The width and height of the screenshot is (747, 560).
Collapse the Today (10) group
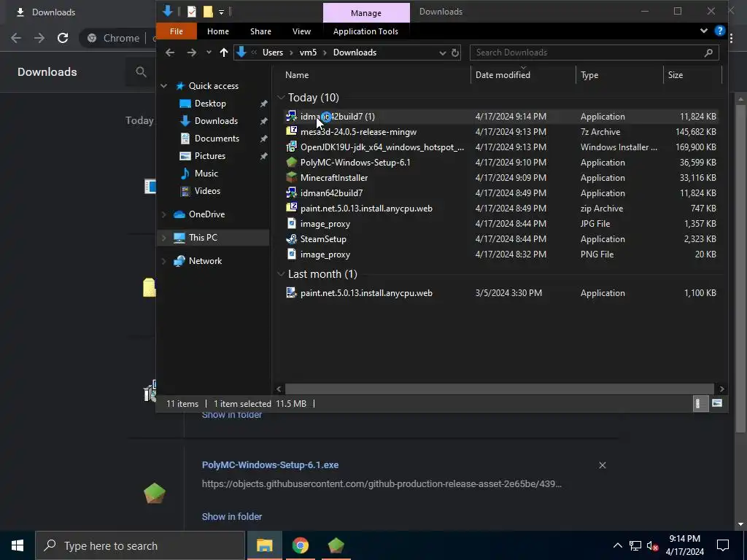[x=281, y=98]
